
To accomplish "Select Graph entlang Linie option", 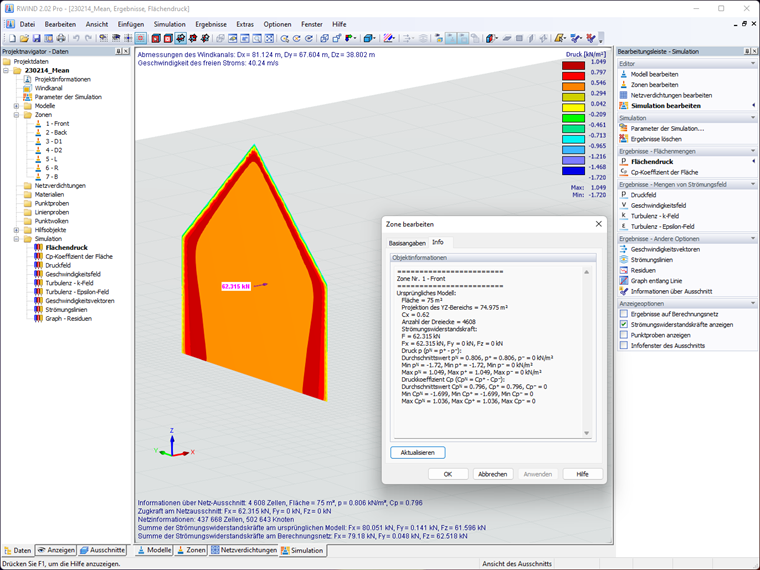I will [656, 281].
